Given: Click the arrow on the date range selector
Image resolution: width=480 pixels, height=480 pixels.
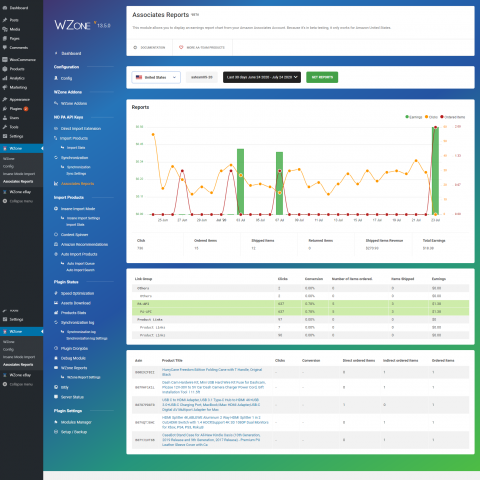Looking at the screenshot, I should pyautogui.click(x=295, y=77).
